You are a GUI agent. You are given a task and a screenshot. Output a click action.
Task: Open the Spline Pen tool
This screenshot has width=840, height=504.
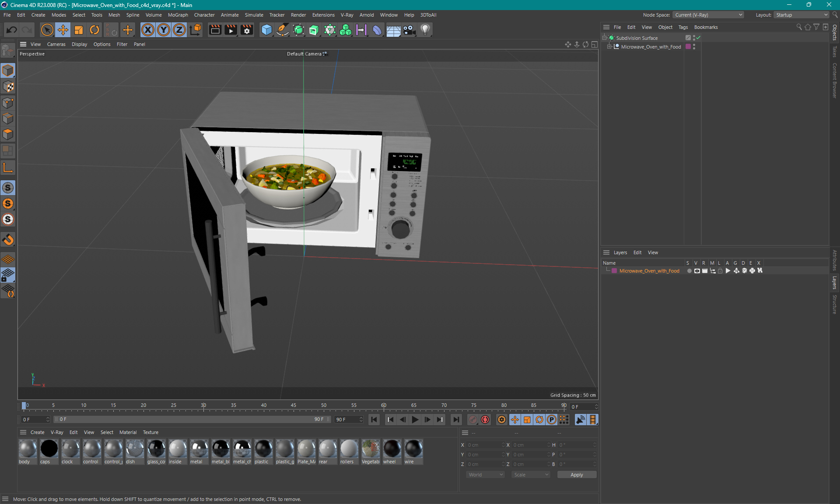point(283,30)
